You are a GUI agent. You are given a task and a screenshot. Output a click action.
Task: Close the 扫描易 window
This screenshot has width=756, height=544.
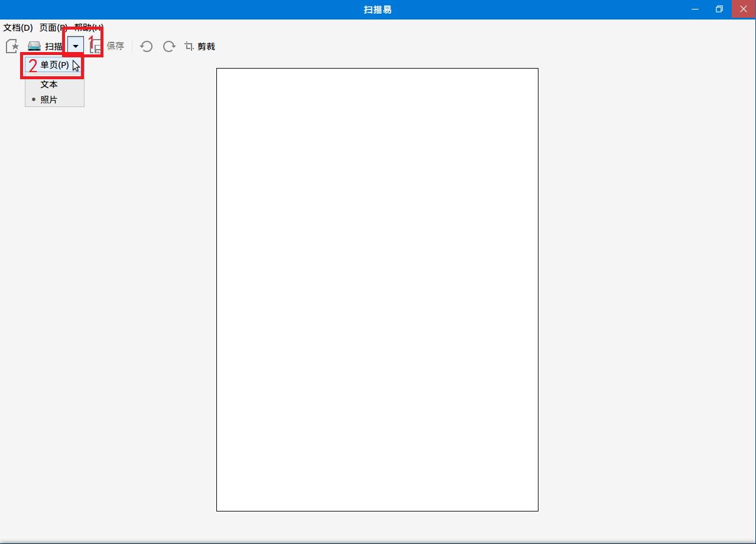coord(744,9)
